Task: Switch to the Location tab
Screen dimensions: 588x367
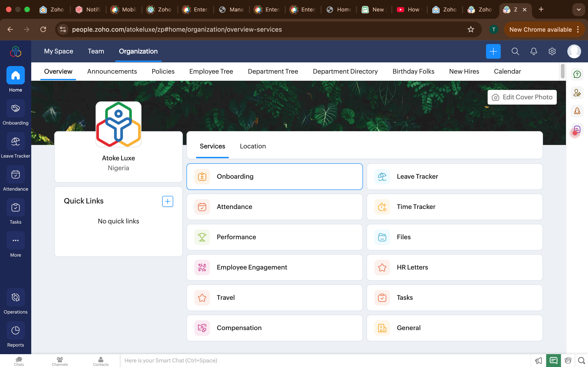Action: (x=253, y=146)
